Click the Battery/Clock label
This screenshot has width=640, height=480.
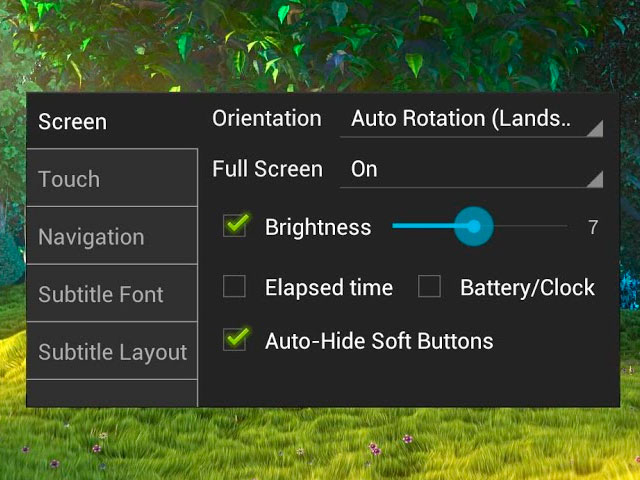(x=527, y=288)
